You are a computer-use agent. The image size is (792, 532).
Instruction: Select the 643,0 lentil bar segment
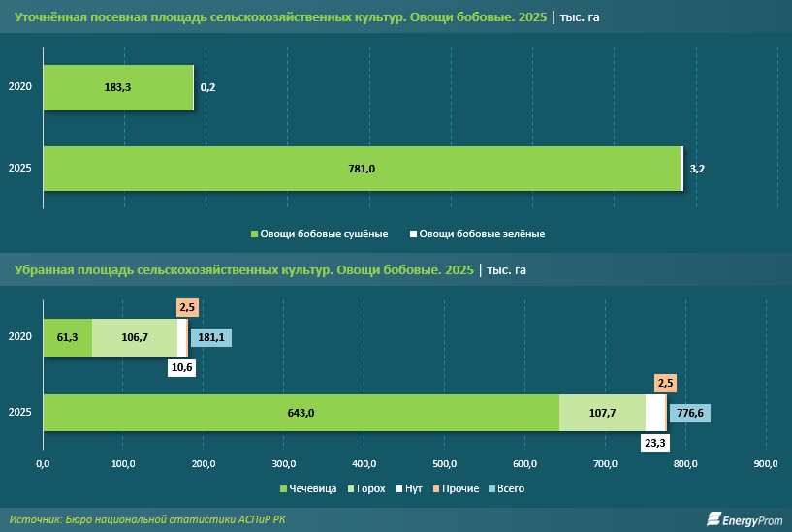[x=301, y=413]
